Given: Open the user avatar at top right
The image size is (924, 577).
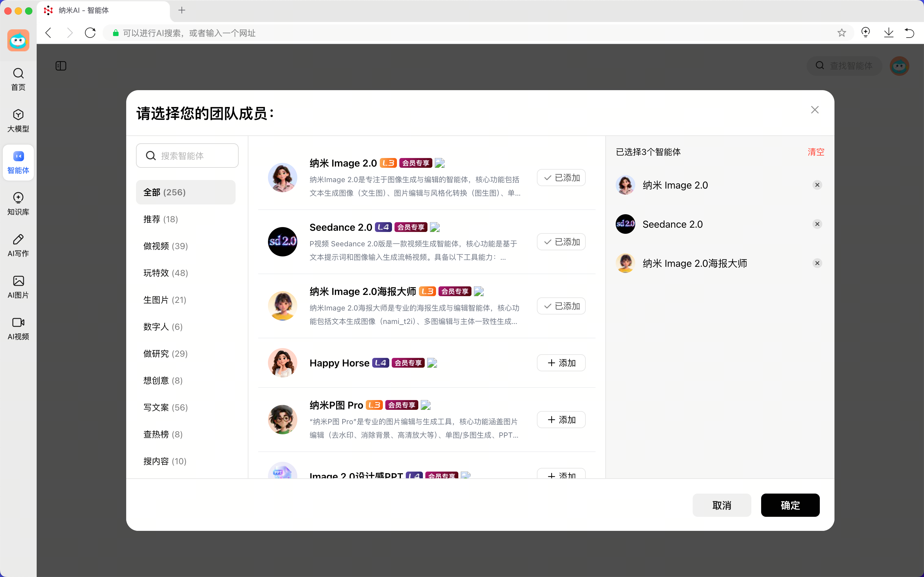Looking at the screenshot, I should (x=900, y=66).
